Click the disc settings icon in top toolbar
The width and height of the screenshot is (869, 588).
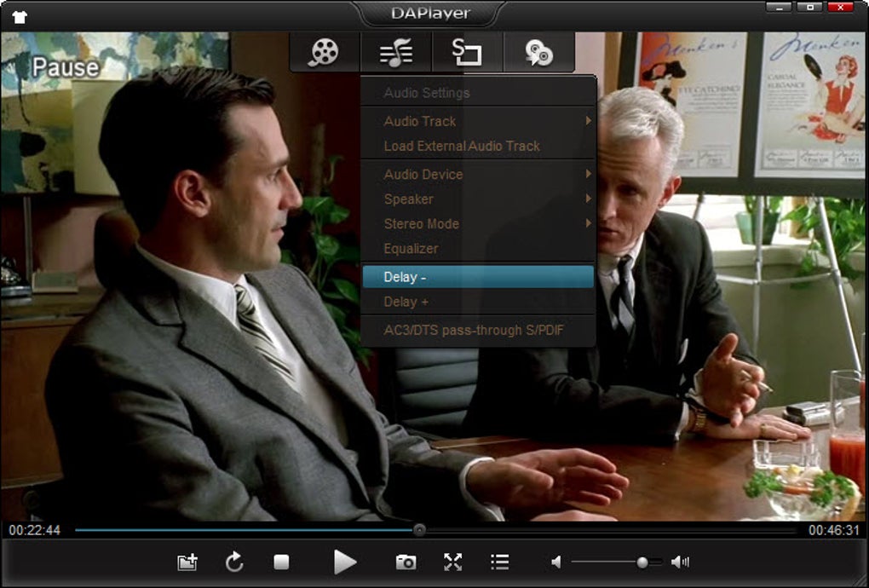tap(538, 53)
